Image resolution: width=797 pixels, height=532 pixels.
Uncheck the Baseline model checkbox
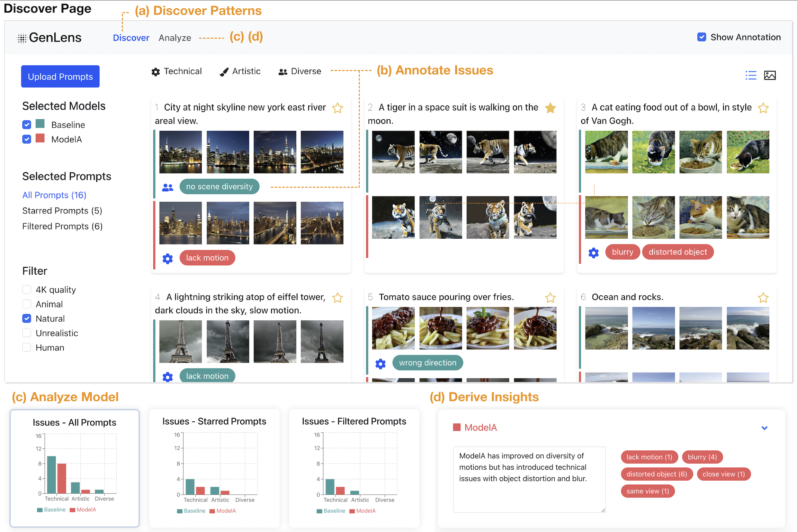(27, 125)
